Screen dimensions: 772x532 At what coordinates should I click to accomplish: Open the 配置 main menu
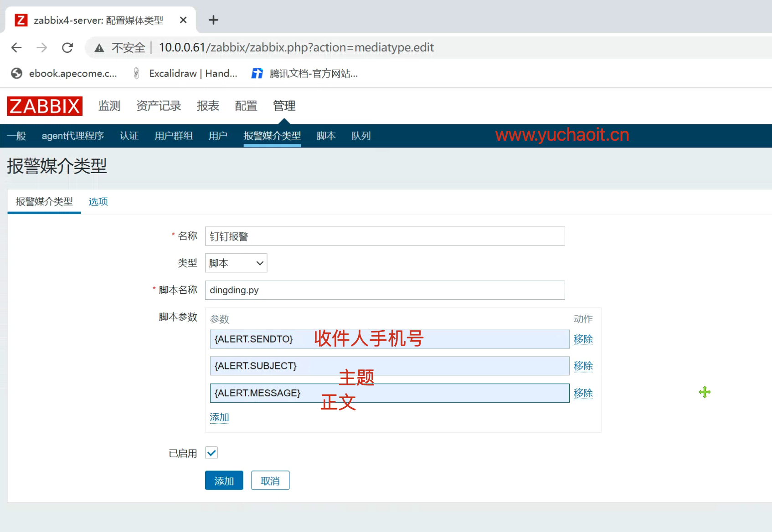(246, 106)
